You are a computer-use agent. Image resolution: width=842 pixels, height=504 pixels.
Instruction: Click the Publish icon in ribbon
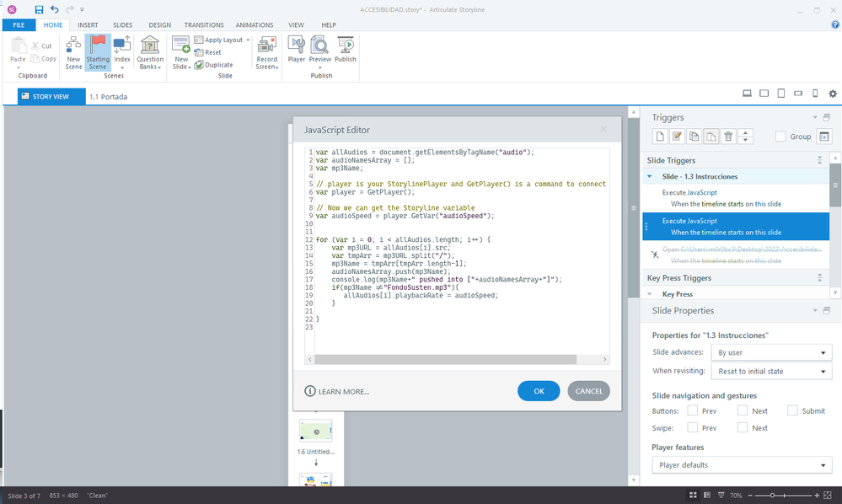pyautogui.click(x=345, y=51)
